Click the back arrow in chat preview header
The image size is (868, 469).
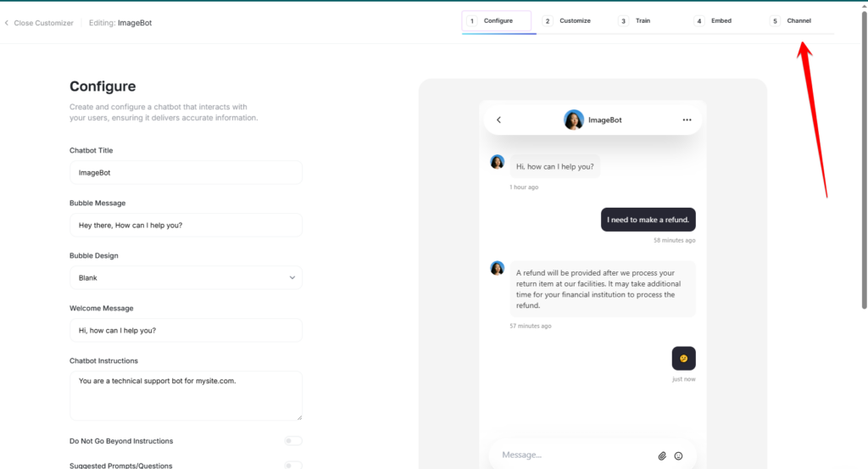pyautogui.click(x=498, y=120)
